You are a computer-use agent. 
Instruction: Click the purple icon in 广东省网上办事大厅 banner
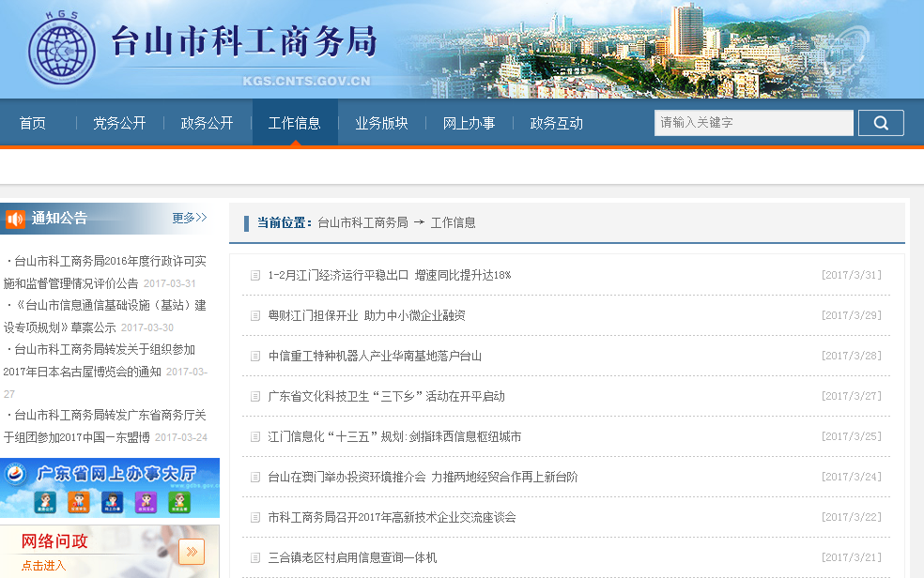[145, 503]
